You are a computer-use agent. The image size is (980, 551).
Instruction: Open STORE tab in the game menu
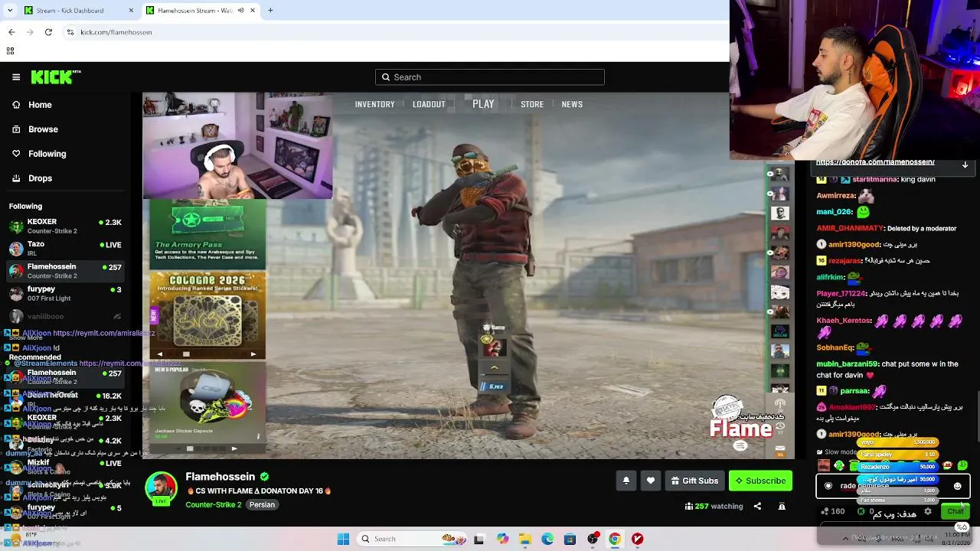pyautogui.click(x=532, y=104)
